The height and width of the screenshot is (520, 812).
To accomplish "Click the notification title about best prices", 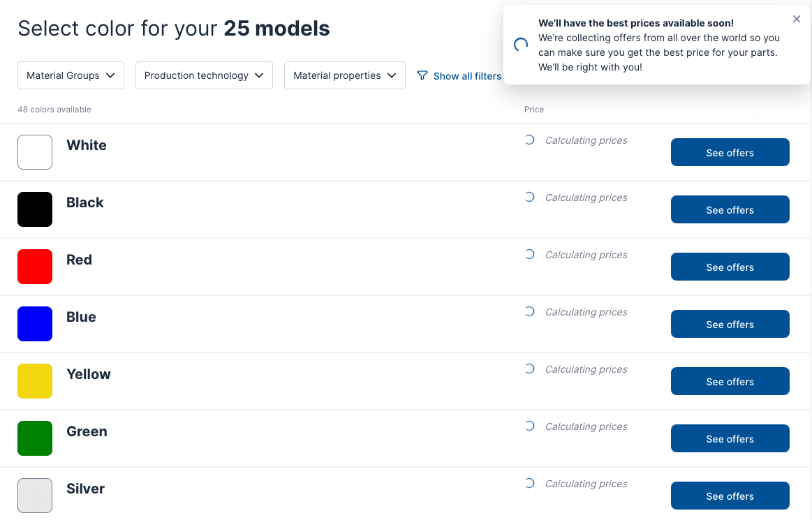I will (636, 23).
